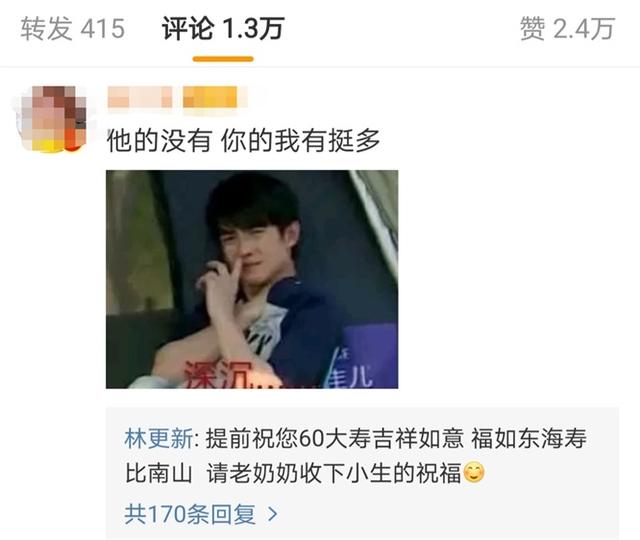
Task: Click the orange indicator under 评论
Action: pos(223,59)
